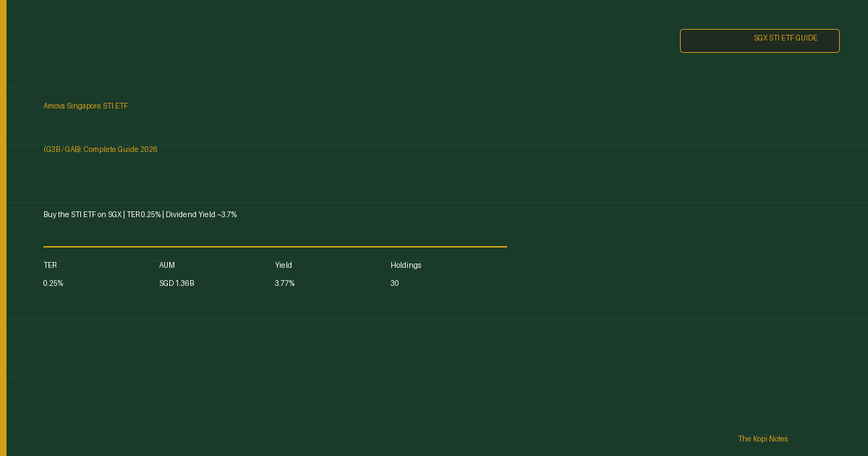Select the 3.77% yield value
The height and width of the screenshot is (456, 868).
tap(284, 284)
